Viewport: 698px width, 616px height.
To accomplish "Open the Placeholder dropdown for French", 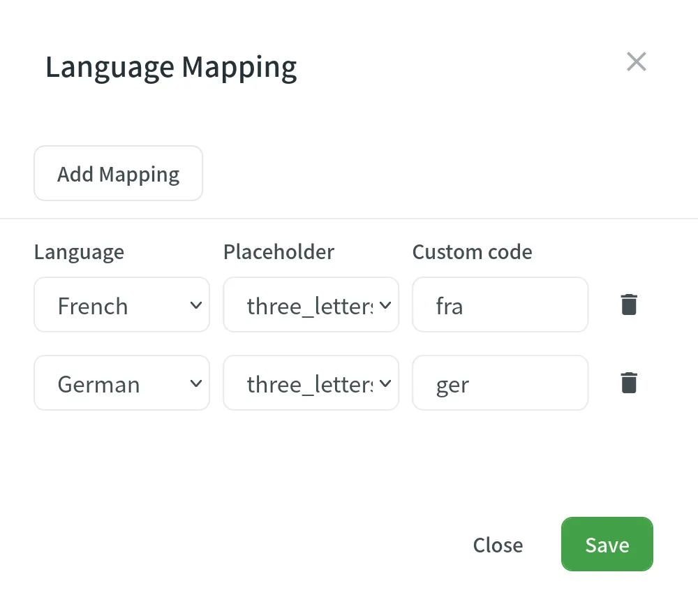I will (311, 305).
